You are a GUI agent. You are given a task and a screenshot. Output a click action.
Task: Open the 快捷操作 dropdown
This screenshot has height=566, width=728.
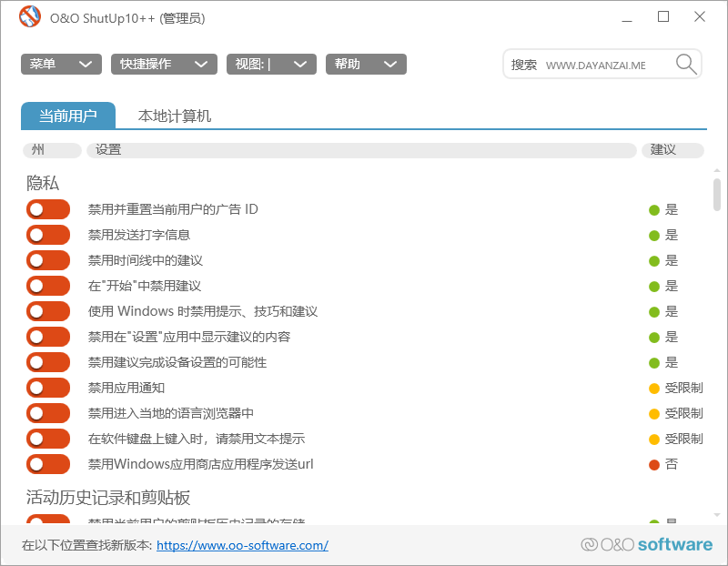click(164, 64)
